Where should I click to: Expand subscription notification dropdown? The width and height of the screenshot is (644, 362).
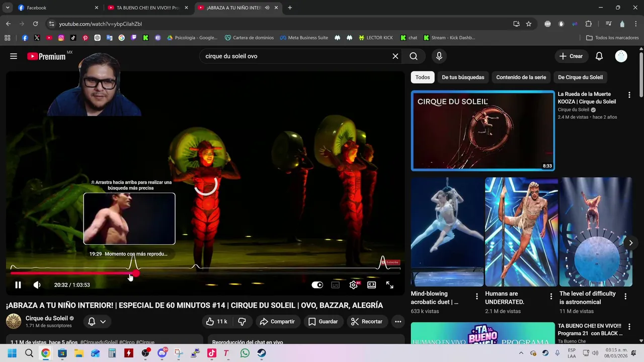[97, 322]
